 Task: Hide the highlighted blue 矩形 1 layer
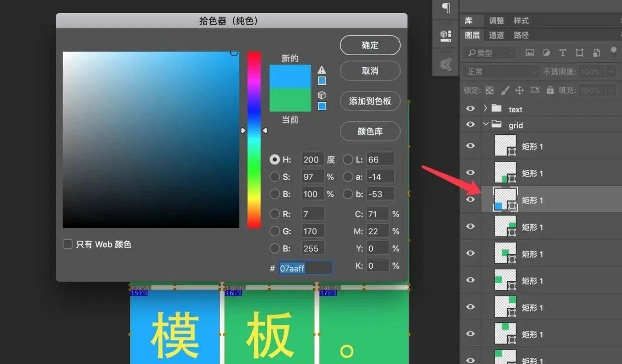point(471,200)
